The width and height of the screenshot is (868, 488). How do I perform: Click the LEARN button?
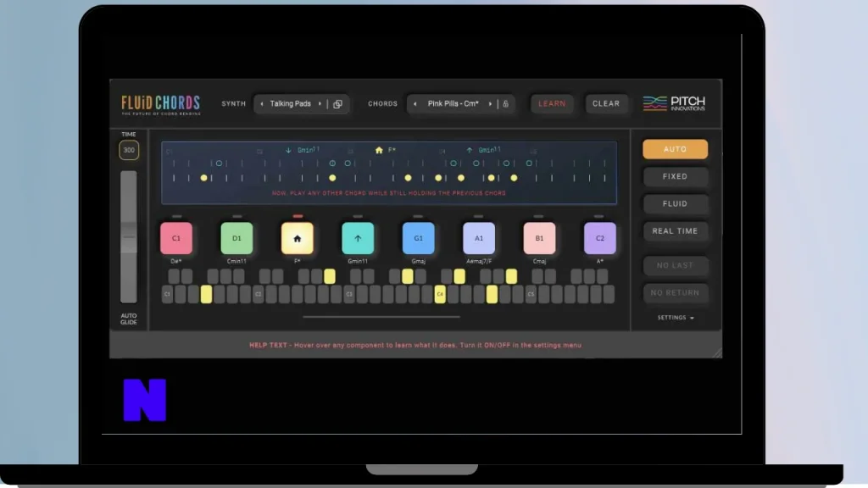coord(552,103)
